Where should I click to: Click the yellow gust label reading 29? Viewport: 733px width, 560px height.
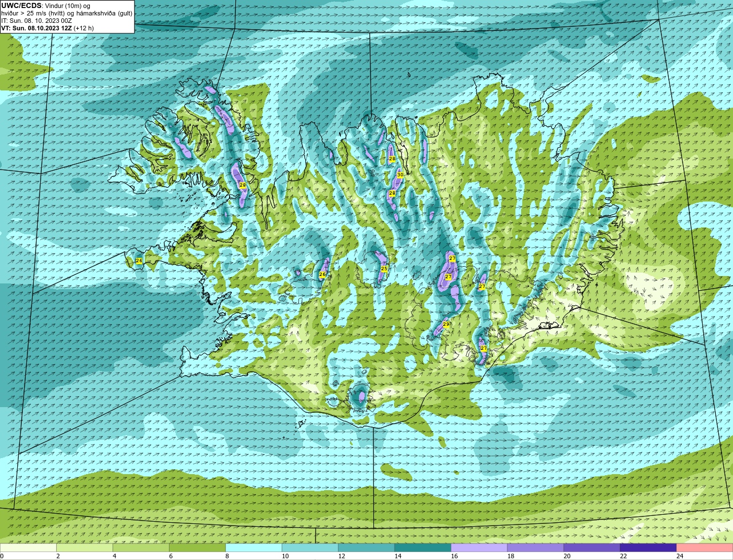pyautogui.click(x=446, y=325)
